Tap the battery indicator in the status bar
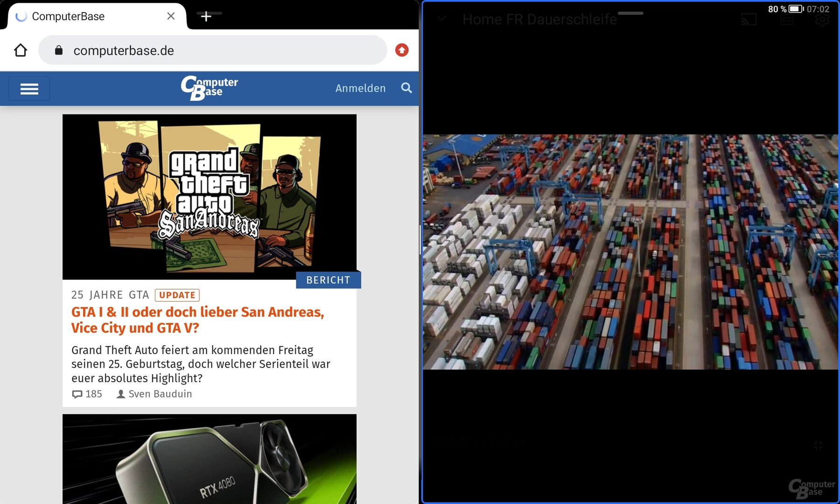This screenshot has width=840, height=504. point(796,9)
